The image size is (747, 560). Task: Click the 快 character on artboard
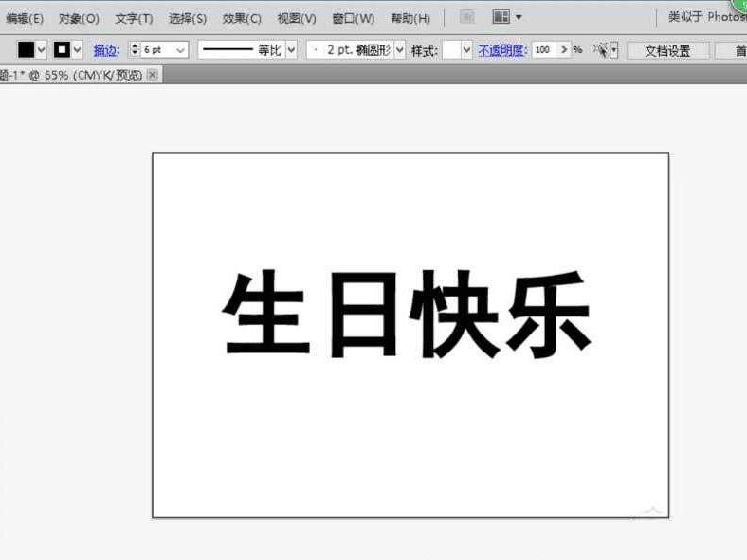[x=454, y=315]
